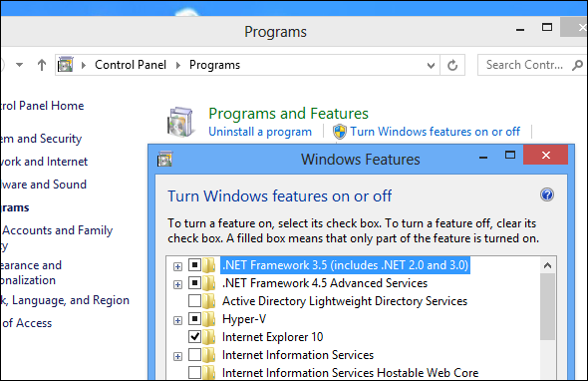Click Uninstall a program link

[260, 132]
